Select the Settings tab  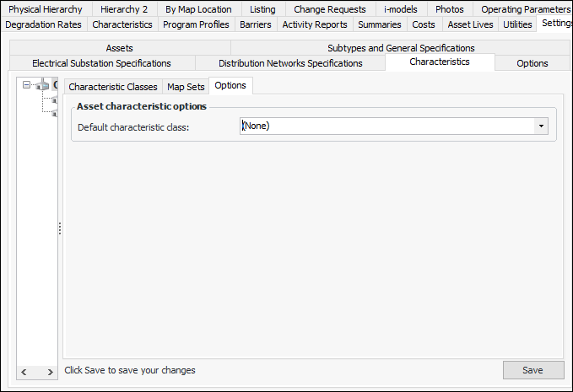pyautogui.click(x=555, y=24)
